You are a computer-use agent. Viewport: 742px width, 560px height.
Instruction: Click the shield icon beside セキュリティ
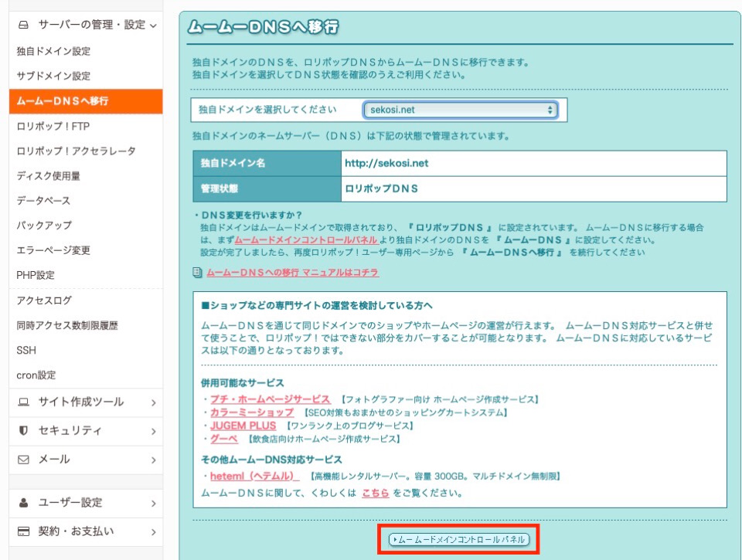[23, 430]
